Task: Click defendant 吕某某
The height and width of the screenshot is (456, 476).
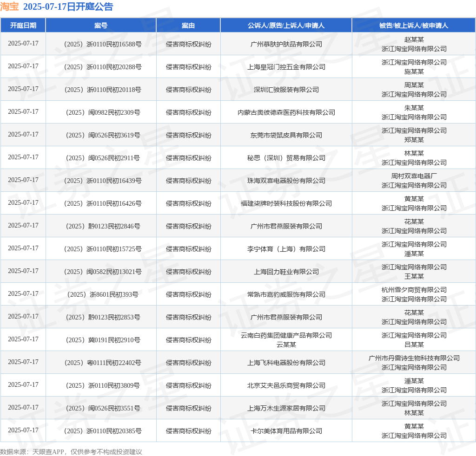Action: pos(414,345)
